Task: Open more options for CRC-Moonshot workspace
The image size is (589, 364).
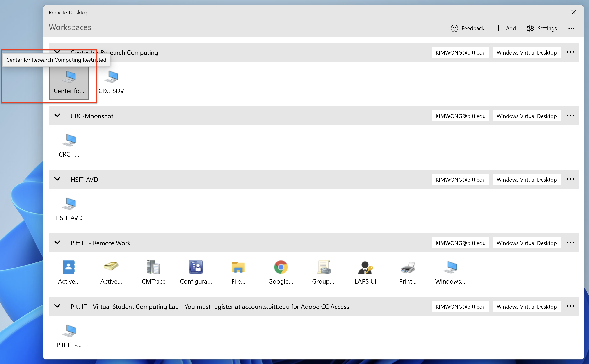Action: coord(571,116)
